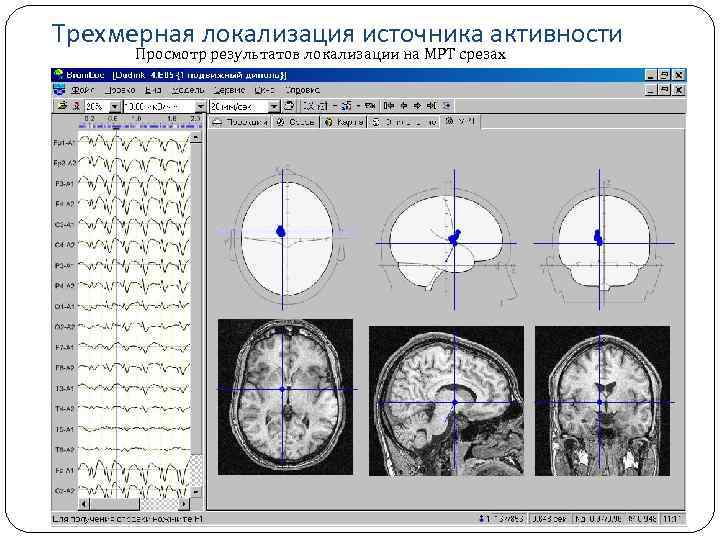
Task: Switch to the Проекции tab
Action: (240, 122)
